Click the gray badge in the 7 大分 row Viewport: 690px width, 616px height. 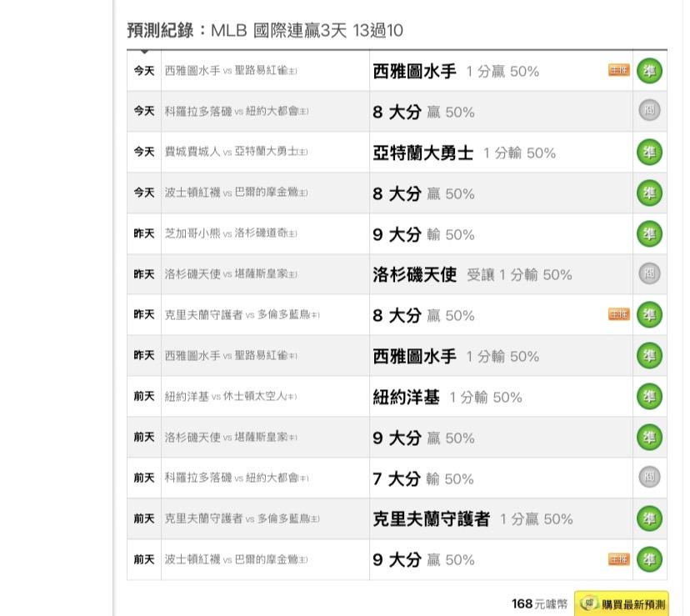click(649, 477)
